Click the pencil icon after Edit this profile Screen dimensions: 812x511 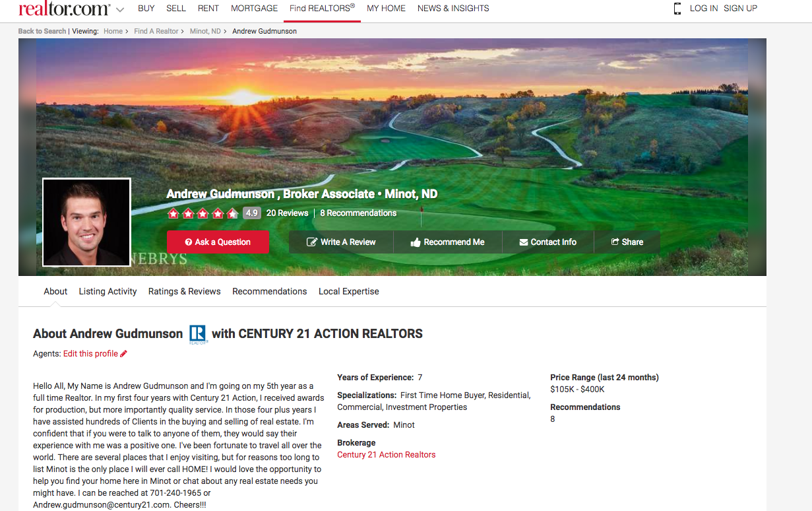coord(123,354)
